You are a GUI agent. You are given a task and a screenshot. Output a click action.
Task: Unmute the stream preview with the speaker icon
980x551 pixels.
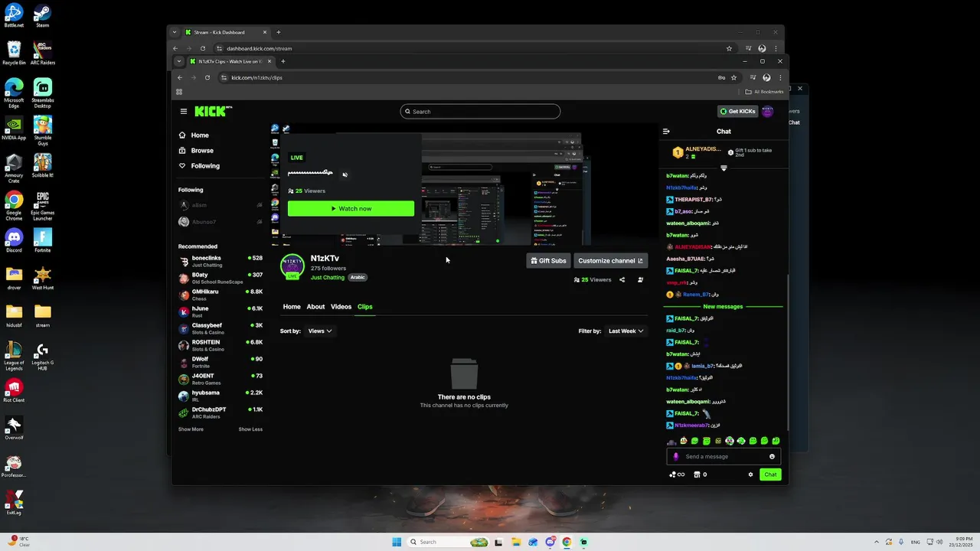345,174
